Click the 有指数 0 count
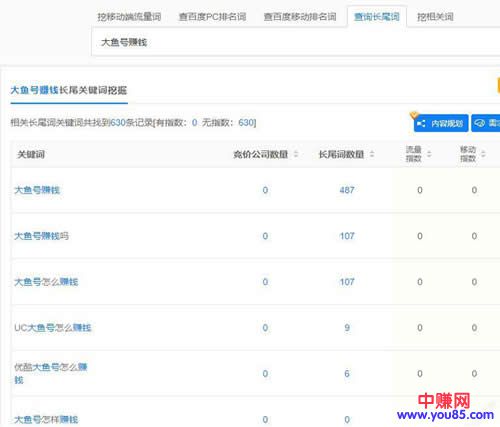This screenshot has width=500, height=427. [x=194, y=123]
